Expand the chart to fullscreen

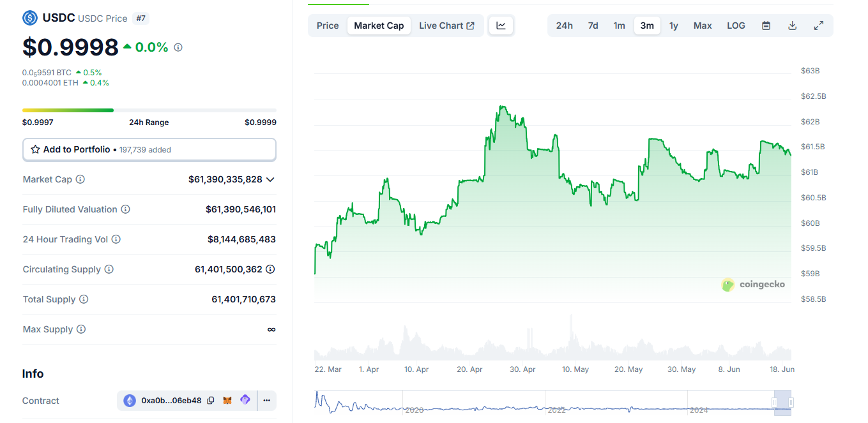click(x=819, y=25)
